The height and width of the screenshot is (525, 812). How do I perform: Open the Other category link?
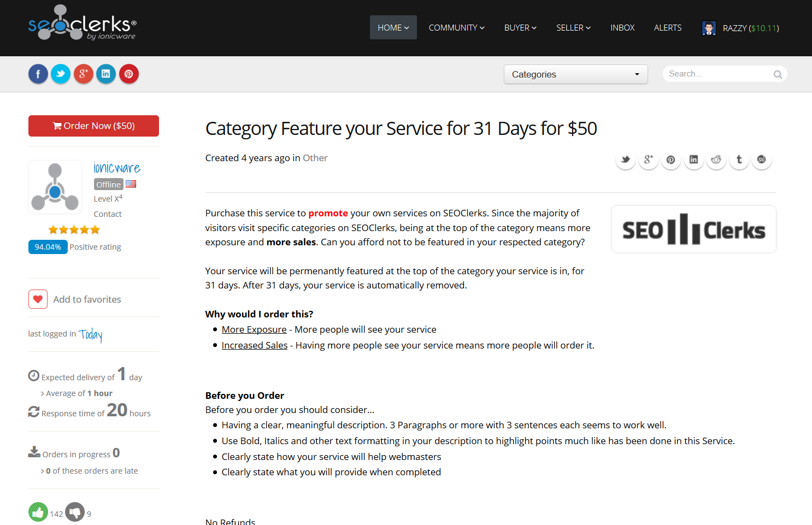click(315, 158)
